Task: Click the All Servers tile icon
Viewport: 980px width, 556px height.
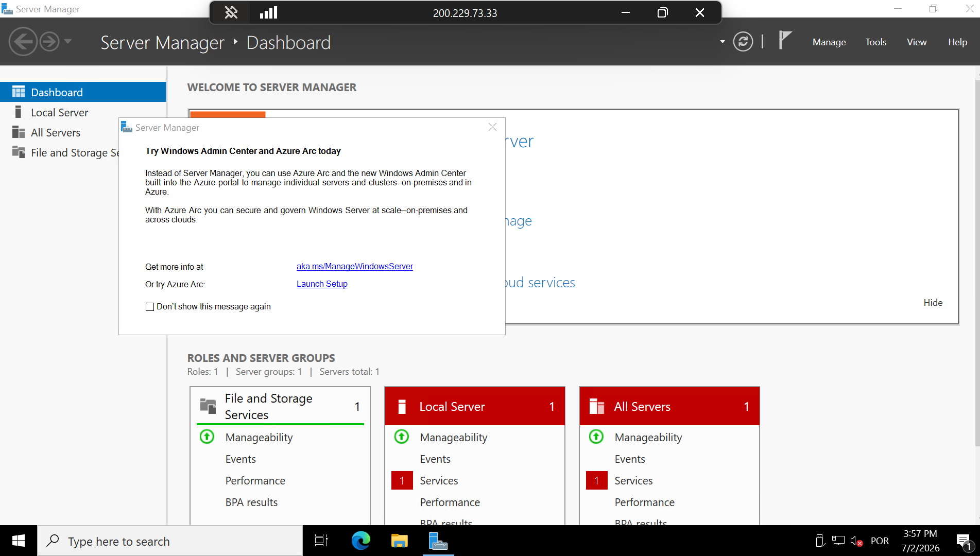Action: [x=596, y=406]
